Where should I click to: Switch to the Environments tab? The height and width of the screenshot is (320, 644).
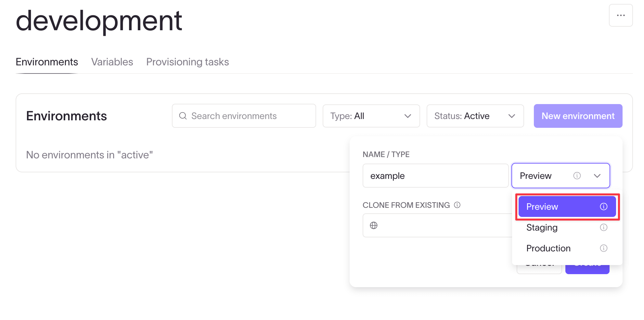coord(47,62)
